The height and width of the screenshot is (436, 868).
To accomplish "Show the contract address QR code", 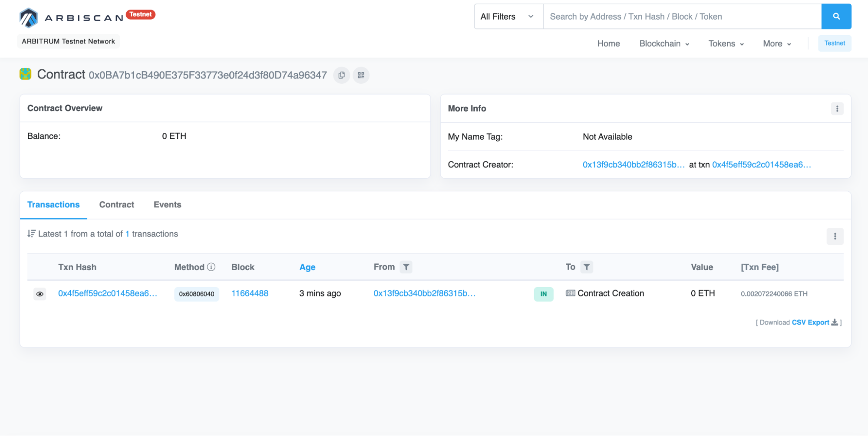I will coord(361,75).
